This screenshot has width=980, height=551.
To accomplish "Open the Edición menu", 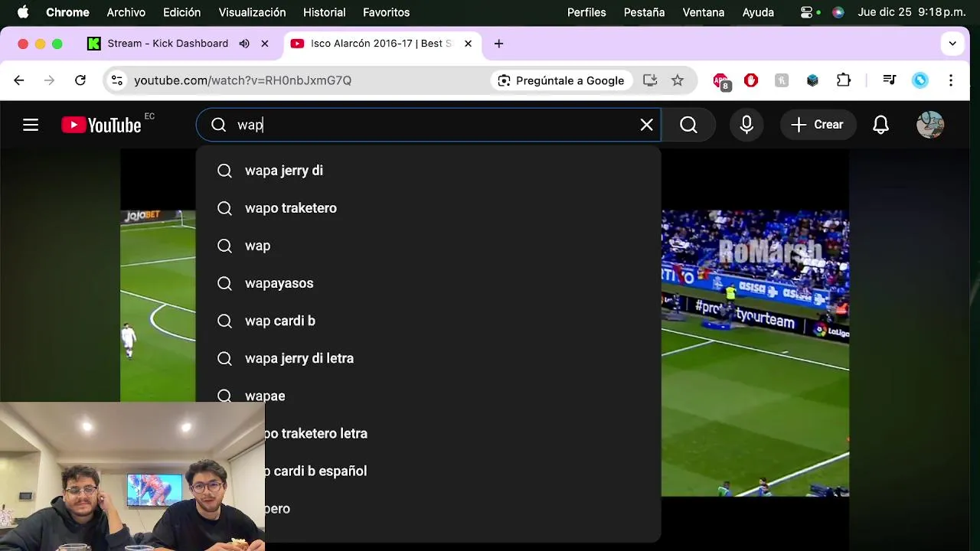I will coord(181,12).
